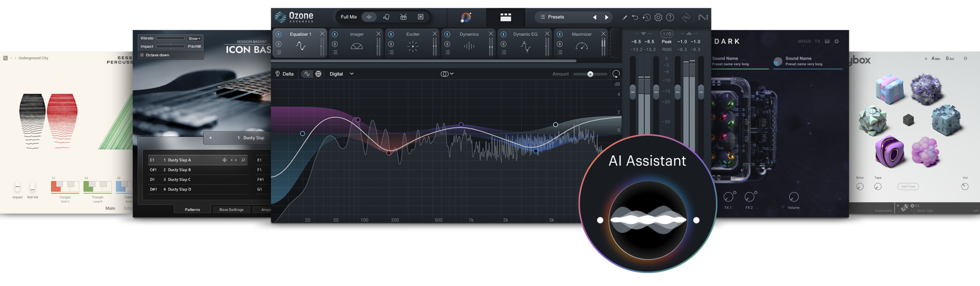
Task: Enable Octave down checkbox in Icon Bass
Action: pos(142,55)
